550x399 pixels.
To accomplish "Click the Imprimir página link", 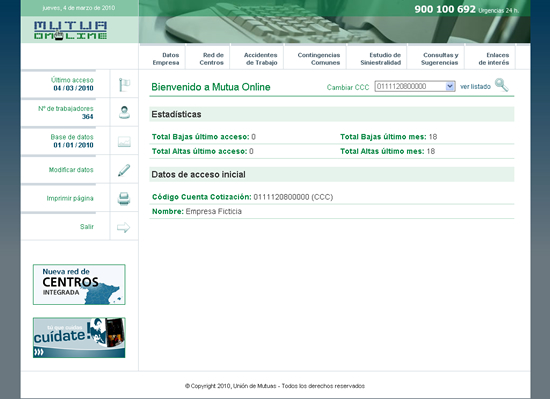I will [70, 198].
